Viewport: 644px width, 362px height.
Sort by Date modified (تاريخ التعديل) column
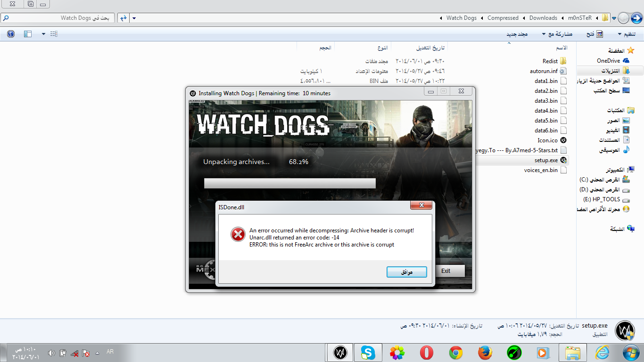click(429, 48)
